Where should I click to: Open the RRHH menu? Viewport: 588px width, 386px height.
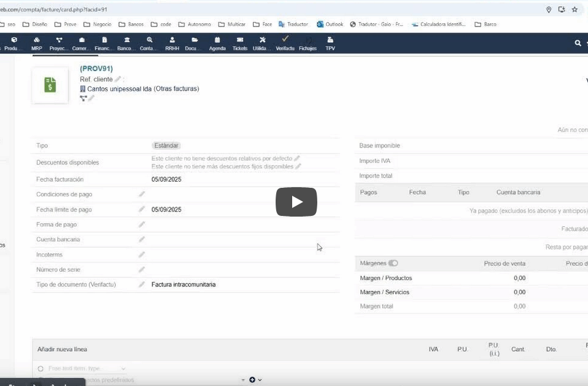(172, 43)
